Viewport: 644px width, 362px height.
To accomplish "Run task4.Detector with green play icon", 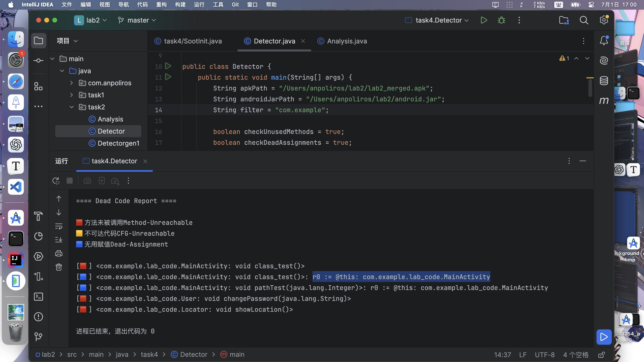I will (x=484, y=20).
